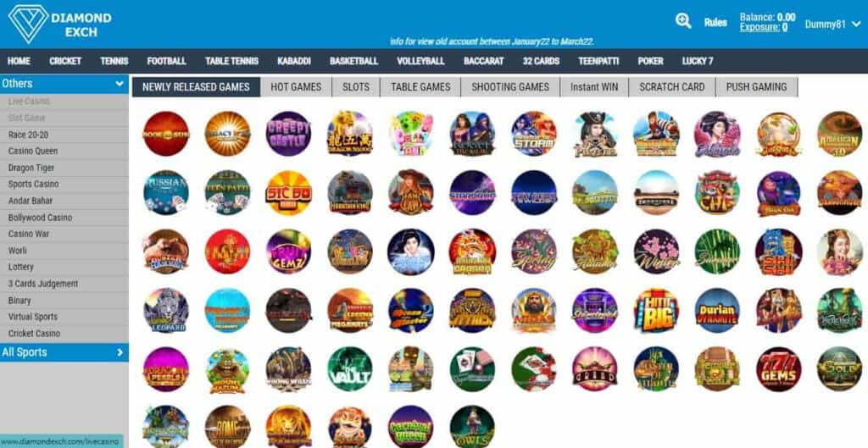The height and width of the screenshot is (448, 868).
Task: Launch the Sic Bo game icon
Action: pyautogui.click(x=288, y=192)
